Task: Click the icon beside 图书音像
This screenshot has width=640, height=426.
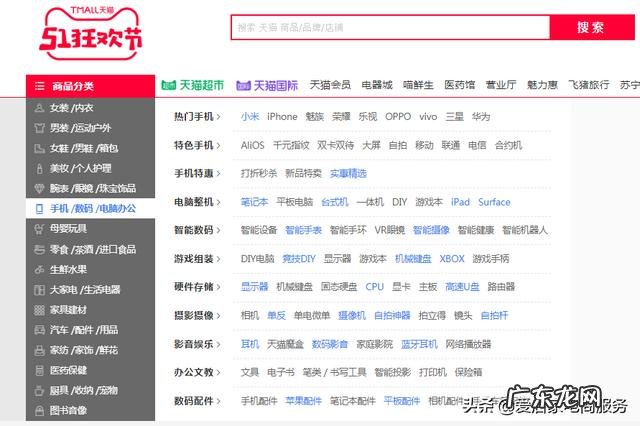Action: [x=39, y=411]
